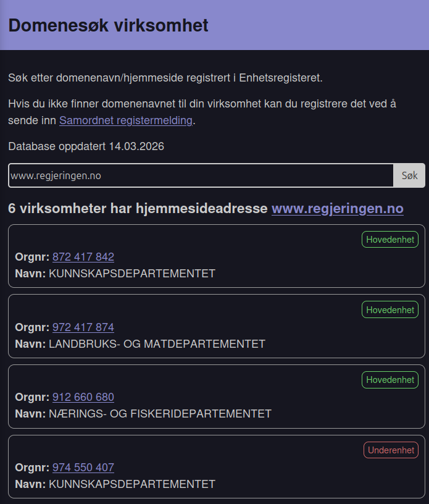Click the '6 virksomheter har hjemmesideadresse' heading text
429x504 pixels.
pyautogui.click(x=139, y=209)
